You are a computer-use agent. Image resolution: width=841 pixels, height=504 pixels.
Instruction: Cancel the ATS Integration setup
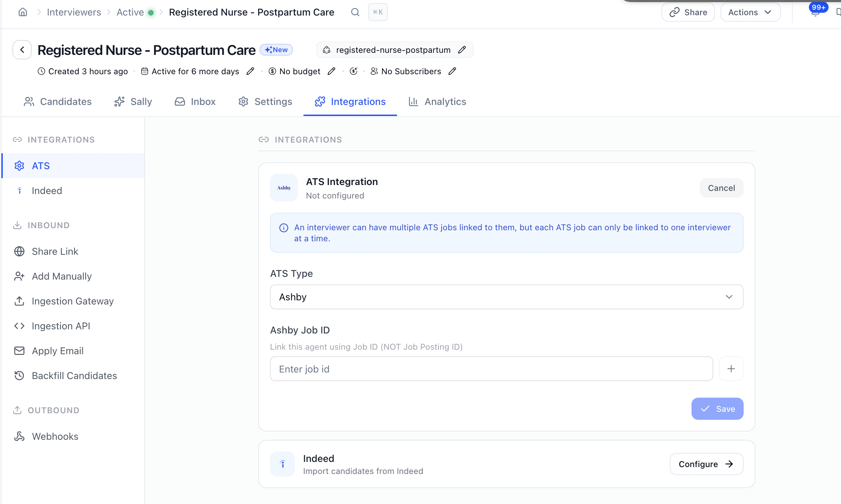point(722,188)
